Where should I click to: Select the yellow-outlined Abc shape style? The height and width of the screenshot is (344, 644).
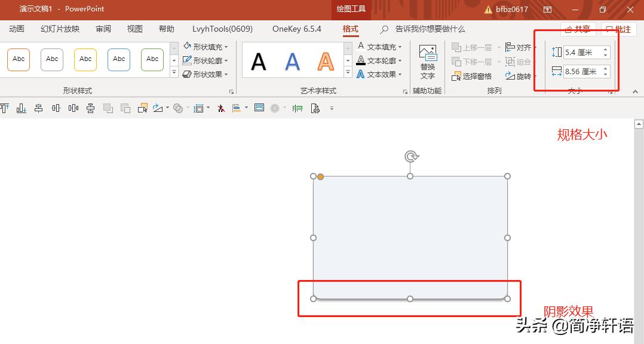(x=85, y=59)
